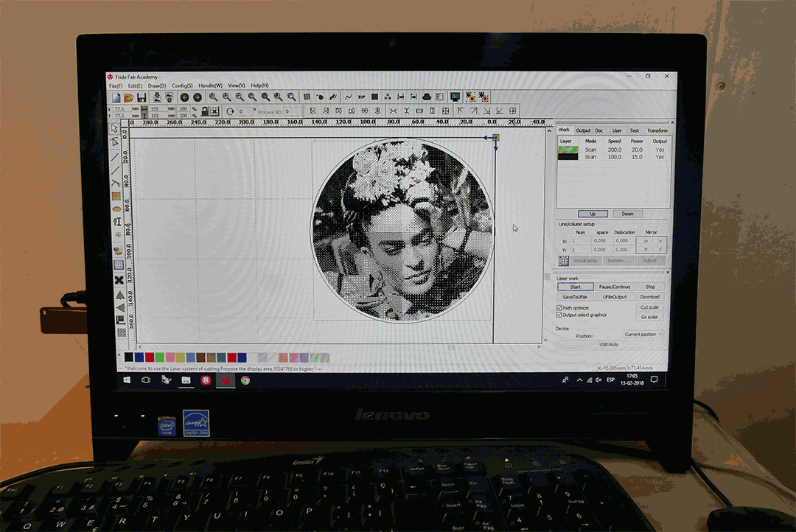Open the Edit(E) menu

[135, 86]
